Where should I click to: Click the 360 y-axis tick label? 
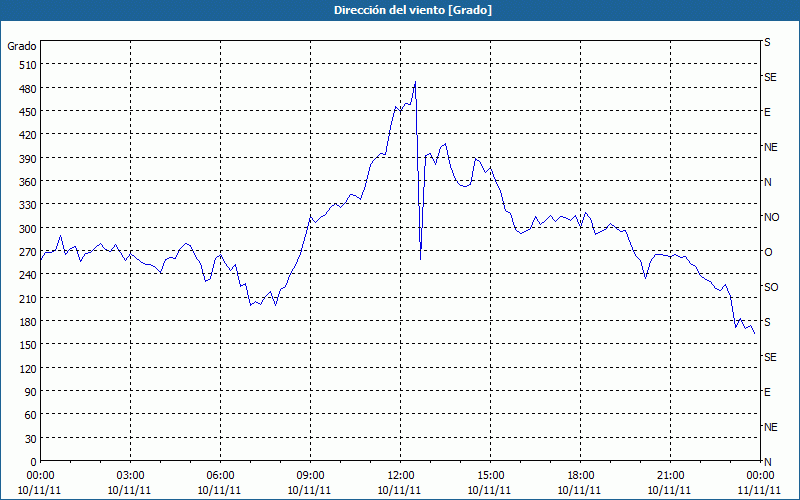coord(28,182)
